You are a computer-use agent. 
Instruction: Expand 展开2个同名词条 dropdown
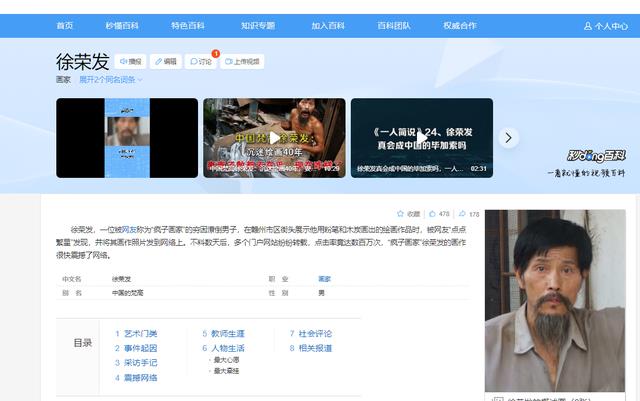[111, 80]
